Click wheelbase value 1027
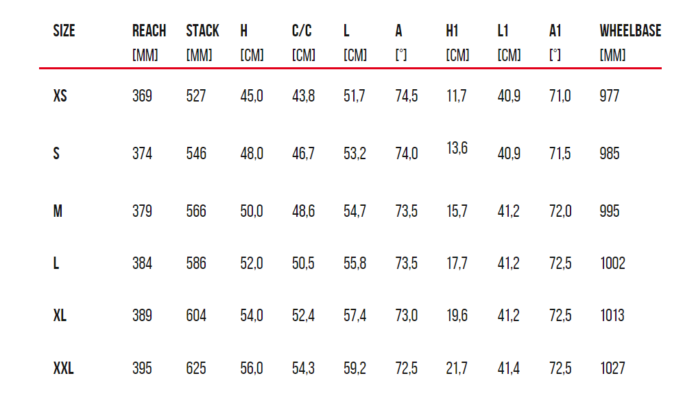Screen dimensions: 696x400 [613, 368]
